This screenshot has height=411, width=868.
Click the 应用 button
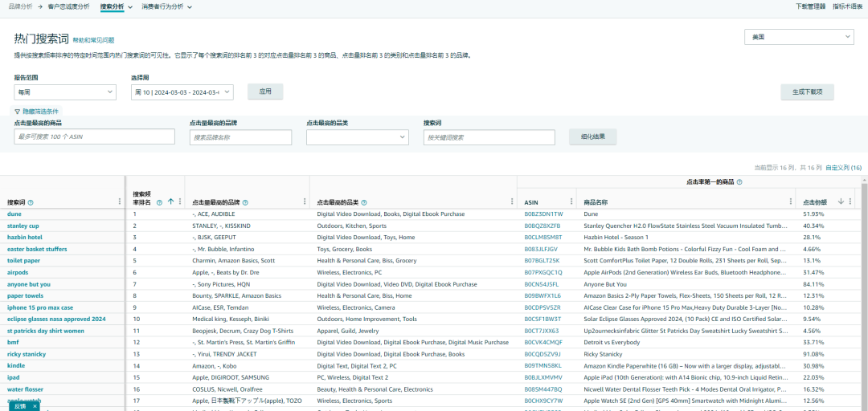(x=265, y=92)
